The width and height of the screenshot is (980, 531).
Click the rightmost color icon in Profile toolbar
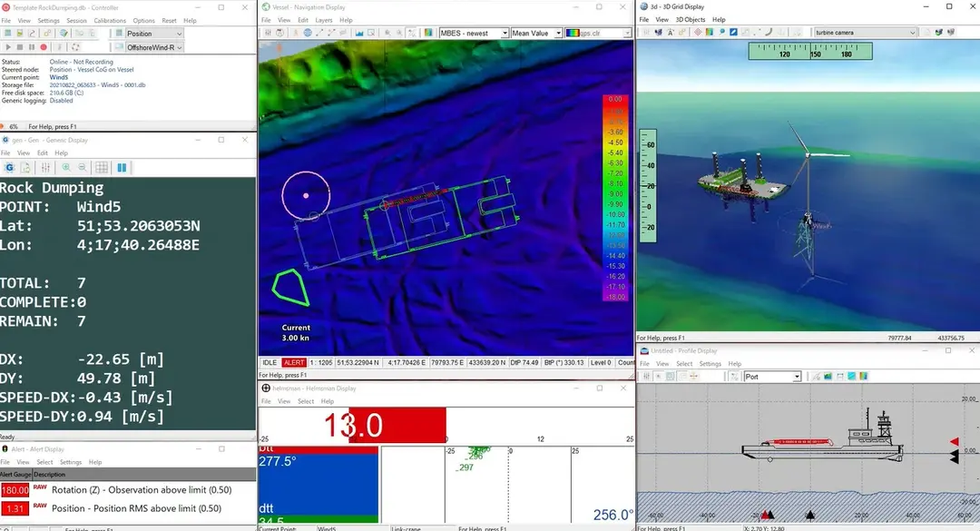[x=863, y=377]
